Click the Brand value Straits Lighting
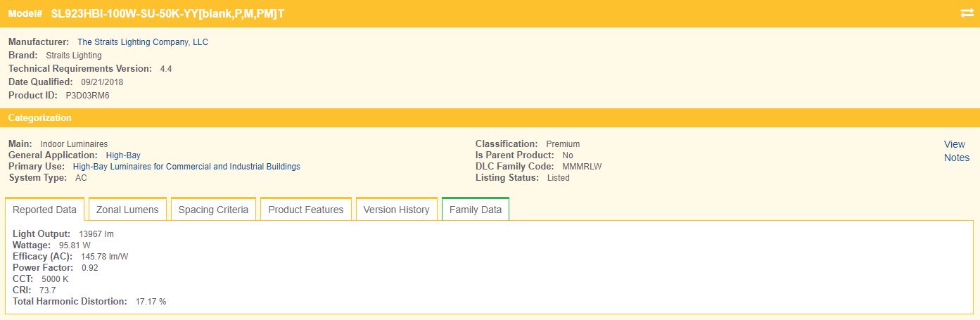Image resolution: width=980 pixels, height=320 pixels. click(x=74, y=56)
